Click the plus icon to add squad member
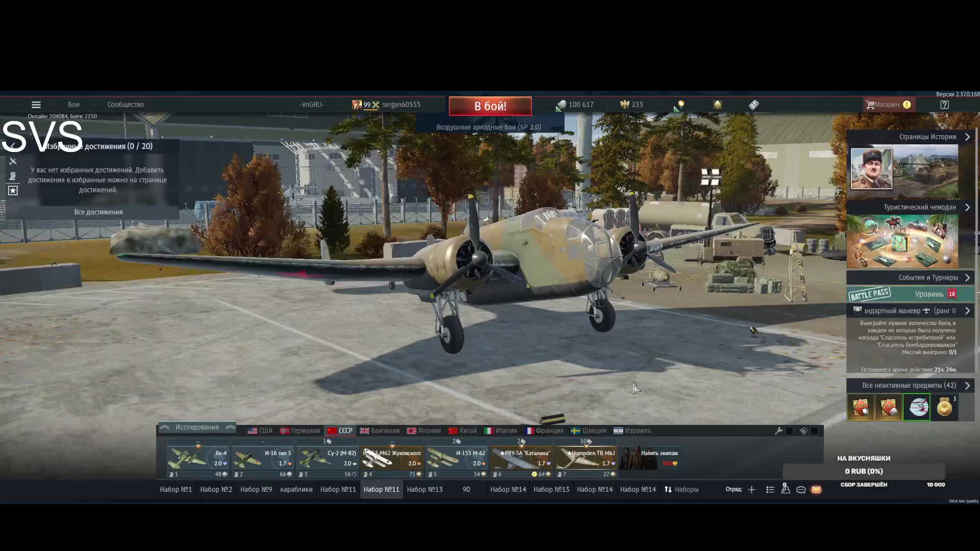Screen dimensions: 980x551 751,490
